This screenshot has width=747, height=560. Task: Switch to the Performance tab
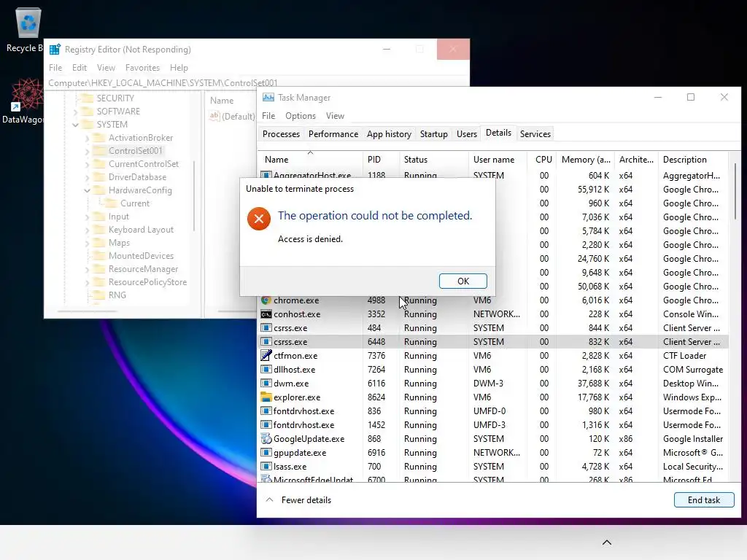(x=333, y=134)
